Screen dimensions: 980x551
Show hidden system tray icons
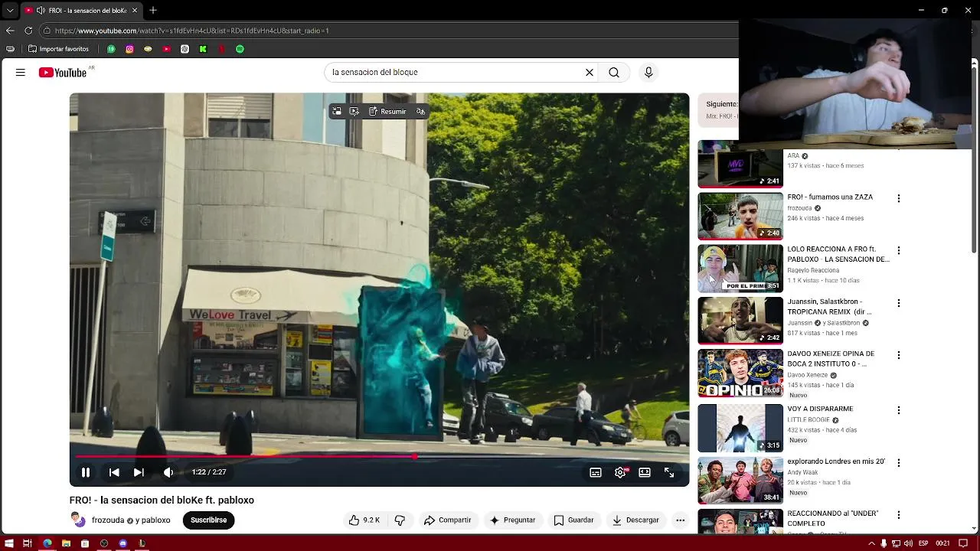point(871,543)
